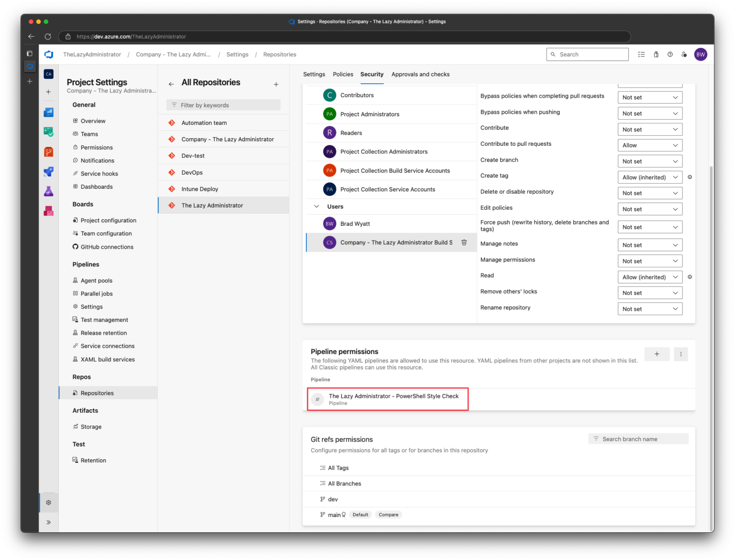Open the Create tag dropdown

tap(650, 177)
